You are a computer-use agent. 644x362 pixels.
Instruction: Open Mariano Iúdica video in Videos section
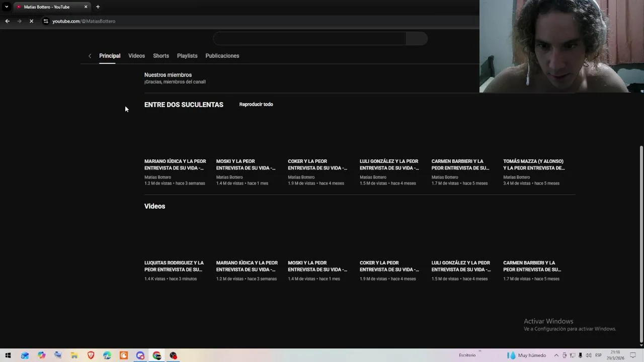(x=247, y=266)
